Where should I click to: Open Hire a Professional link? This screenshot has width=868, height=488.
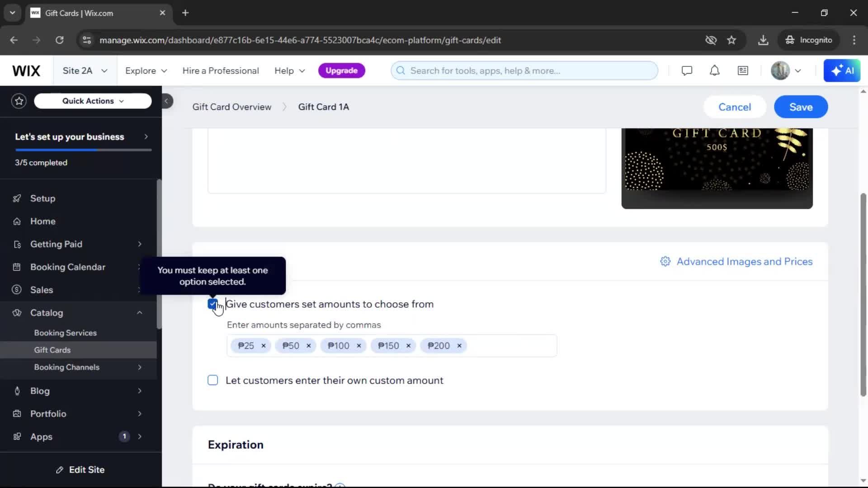221,71
